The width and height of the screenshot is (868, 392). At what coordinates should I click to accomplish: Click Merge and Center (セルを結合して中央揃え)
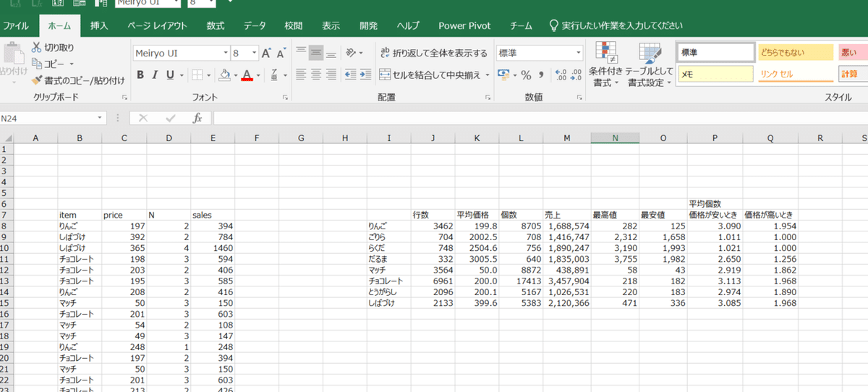click(x=430, y=74)
